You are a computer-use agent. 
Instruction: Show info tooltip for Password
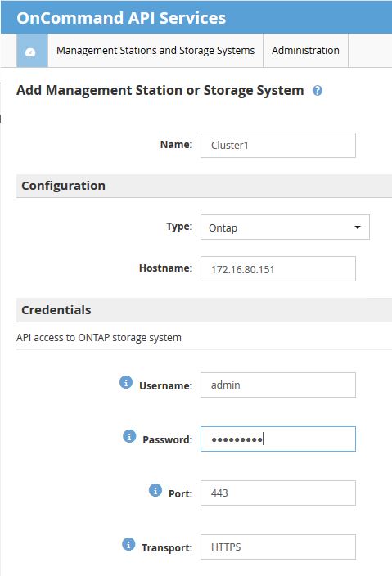point(129,436)
